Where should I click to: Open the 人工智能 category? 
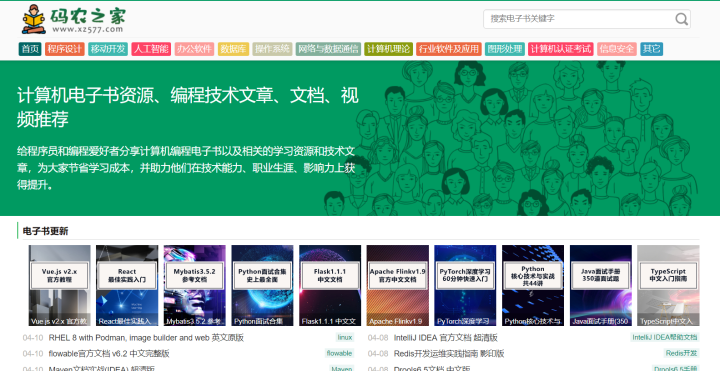pos(151,49)
